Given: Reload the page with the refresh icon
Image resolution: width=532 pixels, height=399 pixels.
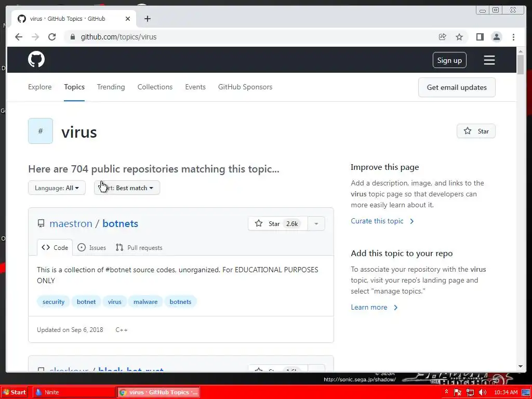Looking at the screenshot, I should (52, 37).
